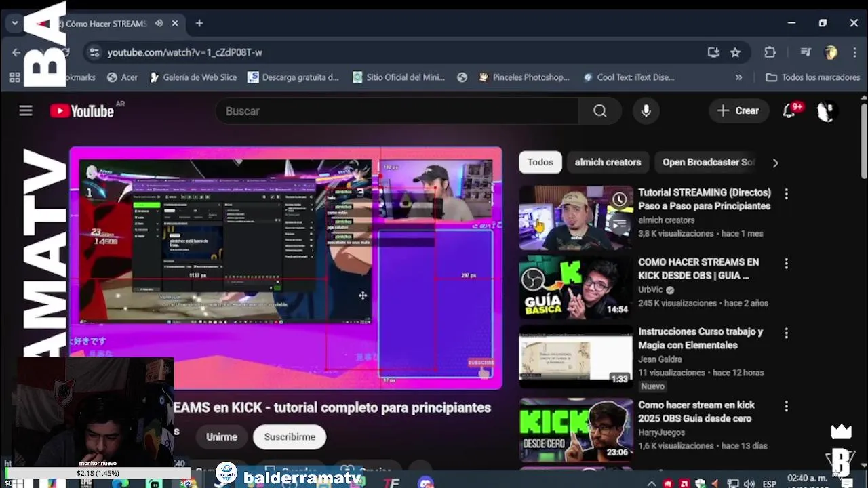Open the tab search dropdown arrow
This screenshot has width=868, height=488.
tap(14, 23)
